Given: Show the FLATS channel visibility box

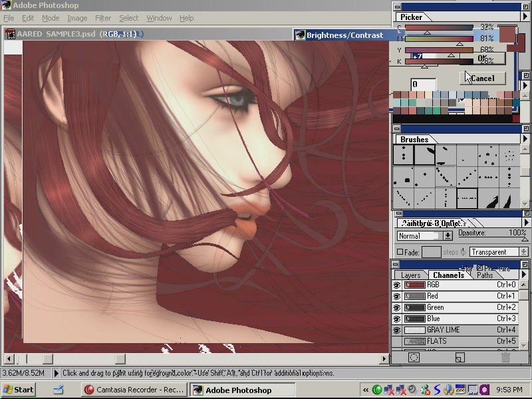Looking at the screenshot, I should [x=396, y=341].
